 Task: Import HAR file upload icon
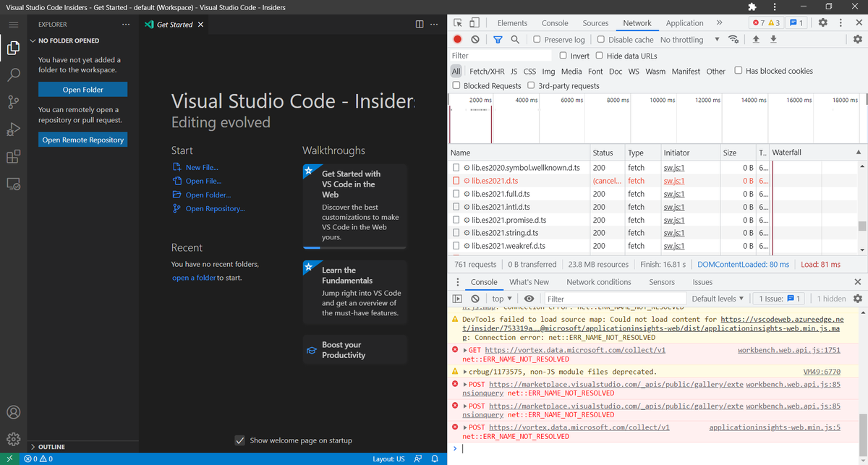756,40
